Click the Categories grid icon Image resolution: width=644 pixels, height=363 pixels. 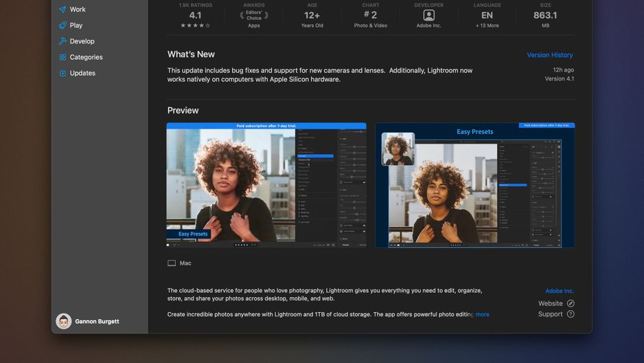click(x=62, y=57)
